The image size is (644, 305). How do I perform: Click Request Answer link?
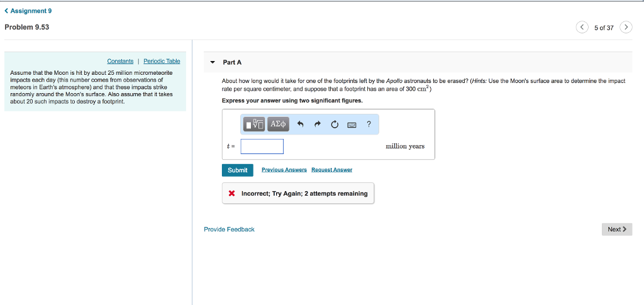click(332, 170)
